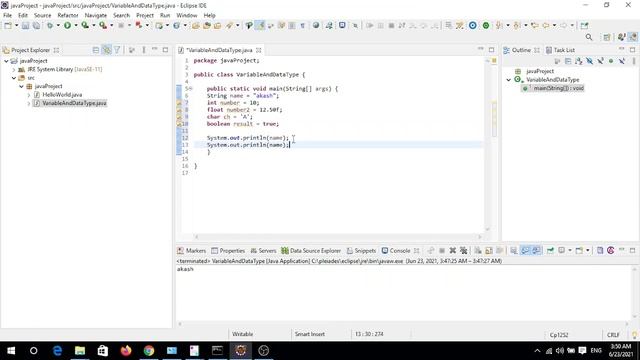The image size is (640, 360).
Task: Expand the HelloWorld.java node
Action: point(29,95)
